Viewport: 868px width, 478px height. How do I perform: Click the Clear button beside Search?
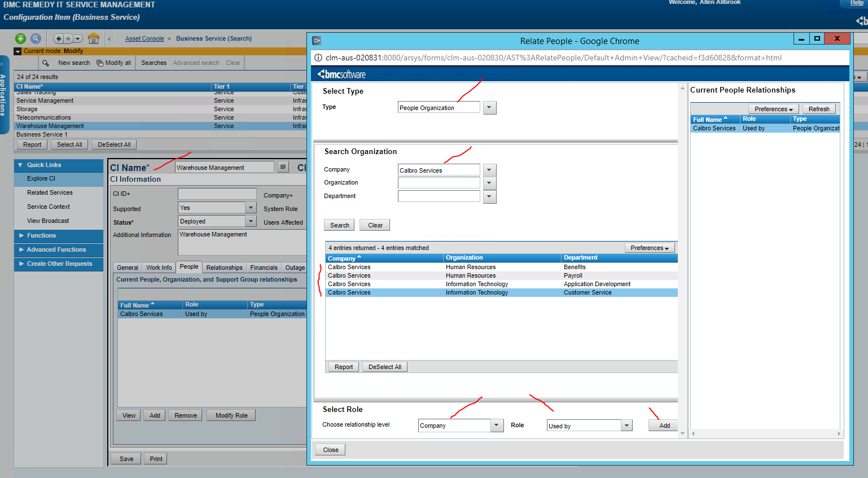pos(375,225)
